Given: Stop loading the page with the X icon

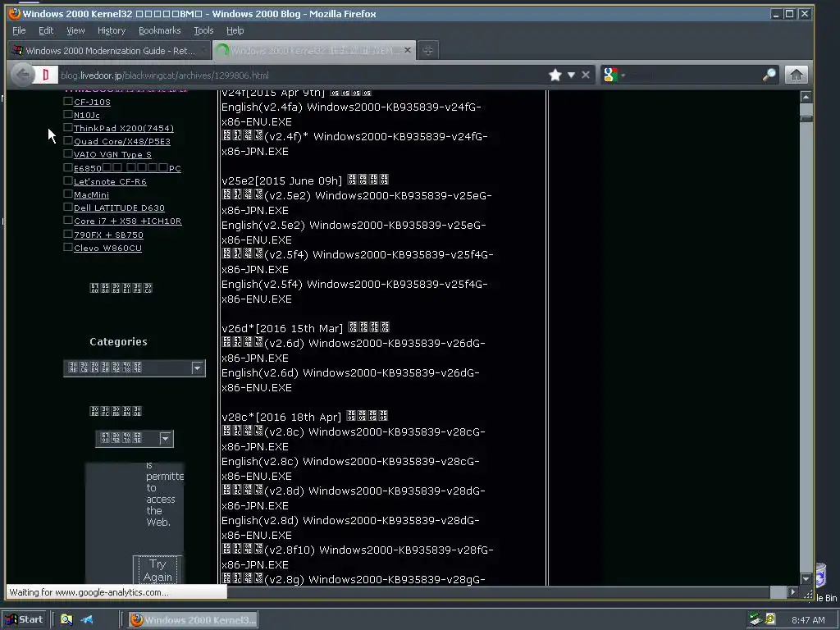Looking at the screenshot, I should pos(586,75).
